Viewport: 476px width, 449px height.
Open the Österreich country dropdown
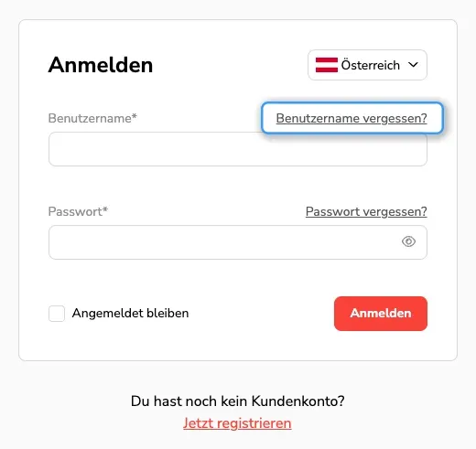(x=367, y=65)
